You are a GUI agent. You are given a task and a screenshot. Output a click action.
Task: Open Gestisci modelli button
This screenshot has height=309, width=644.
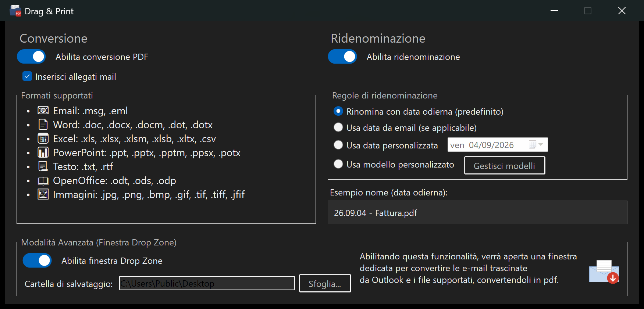click(x=505, y=166)
